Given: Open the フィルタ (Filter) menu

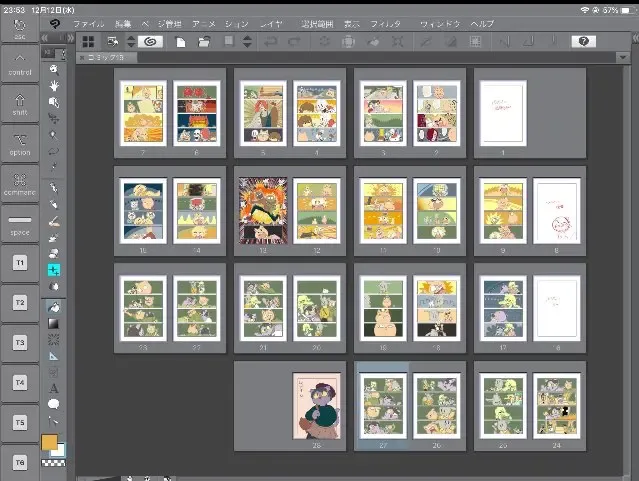Looking at the screenshot, I should [386, 23].
